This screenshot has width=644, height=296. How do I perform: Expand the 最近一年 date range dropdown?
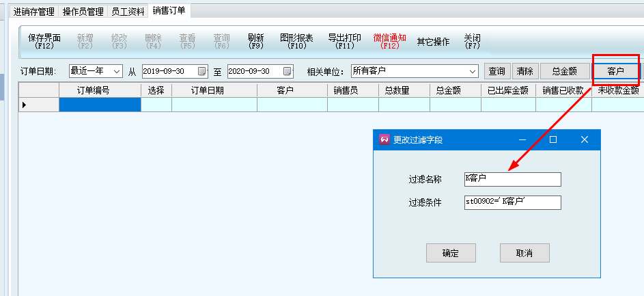(x=116, y=71)
